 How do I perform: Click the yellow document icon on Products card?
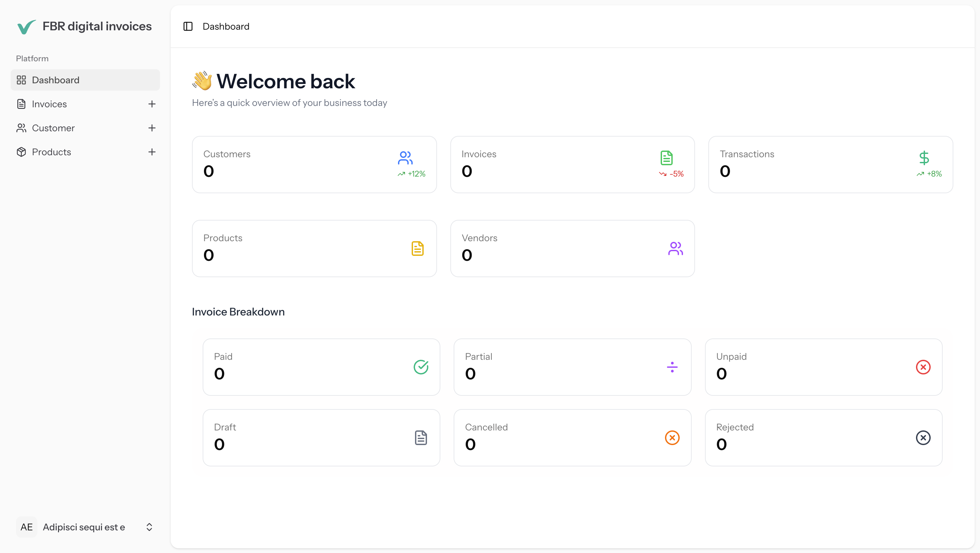(x=417, y=248)
